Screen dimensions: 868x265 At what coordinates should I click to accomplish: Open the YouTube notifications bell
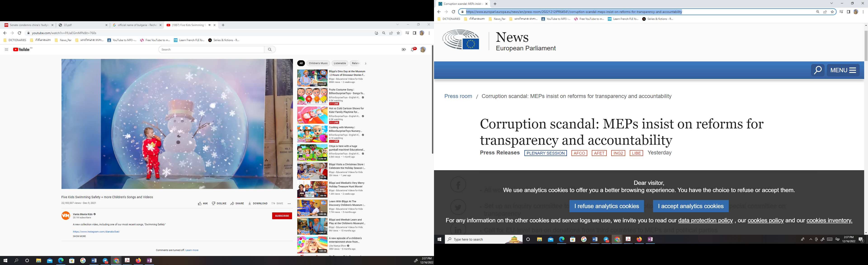(413, 49)
